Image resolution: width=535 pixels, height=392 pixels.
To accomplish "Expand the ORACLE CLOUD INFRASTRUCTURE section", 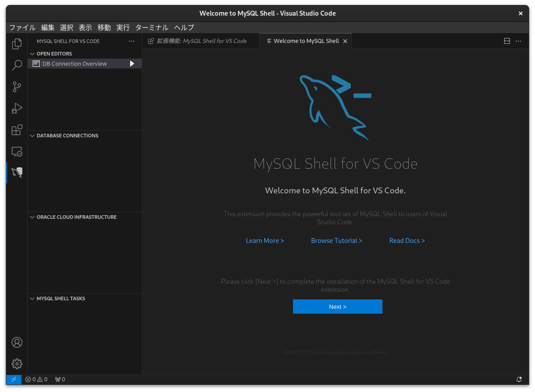I will [32, 217].
